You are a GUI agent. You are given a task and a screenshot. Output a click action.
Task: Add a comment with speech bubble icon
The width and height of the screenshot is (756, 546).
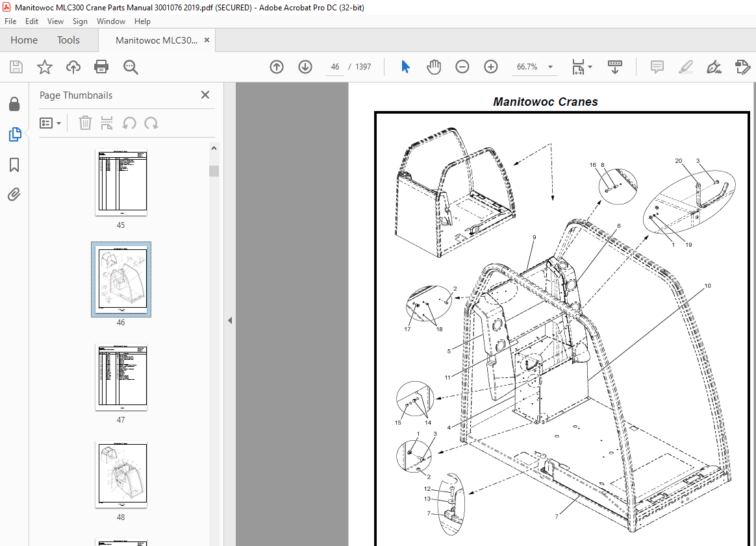click(x=657, y=66)
